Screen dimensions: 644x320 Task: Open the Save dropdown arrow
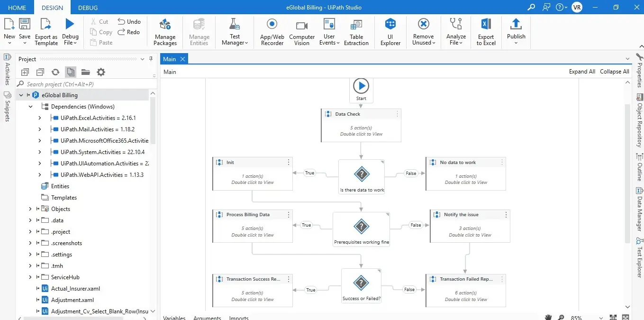pos(25,43)
